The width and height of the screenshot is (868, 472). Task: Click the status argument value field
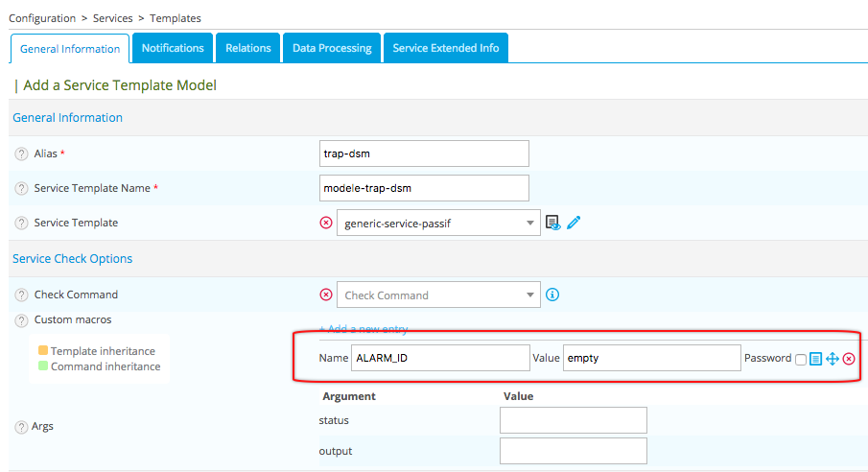click(573, 420)
